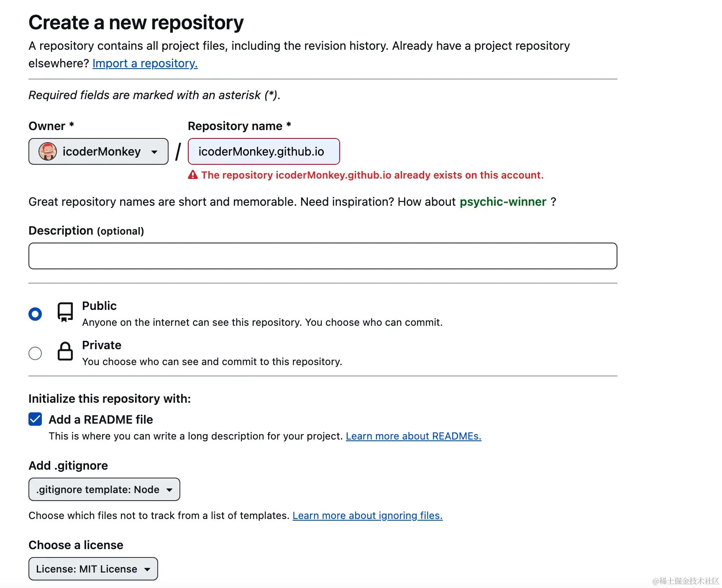
Task: Click the Description text field
Action: coord(323,256)
